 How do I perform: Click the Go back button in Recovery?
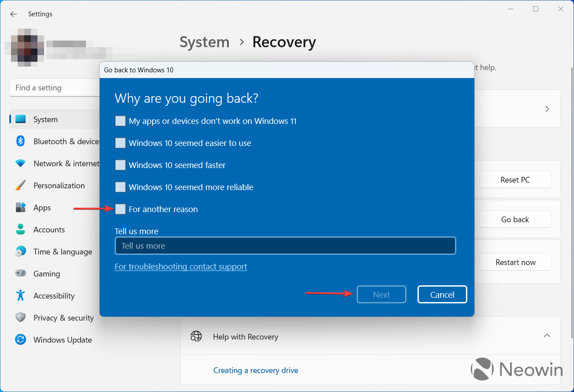(x=515, y=220)
